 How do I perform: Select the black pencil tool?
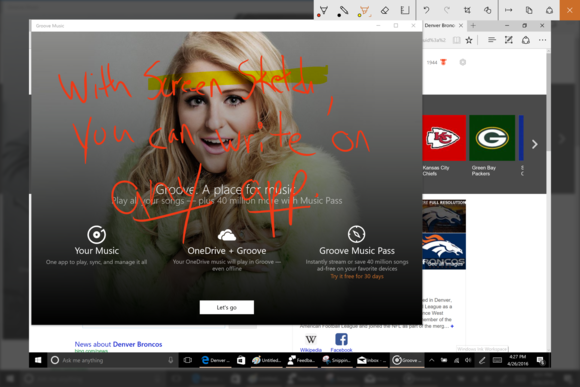click(x=343, y=10)
